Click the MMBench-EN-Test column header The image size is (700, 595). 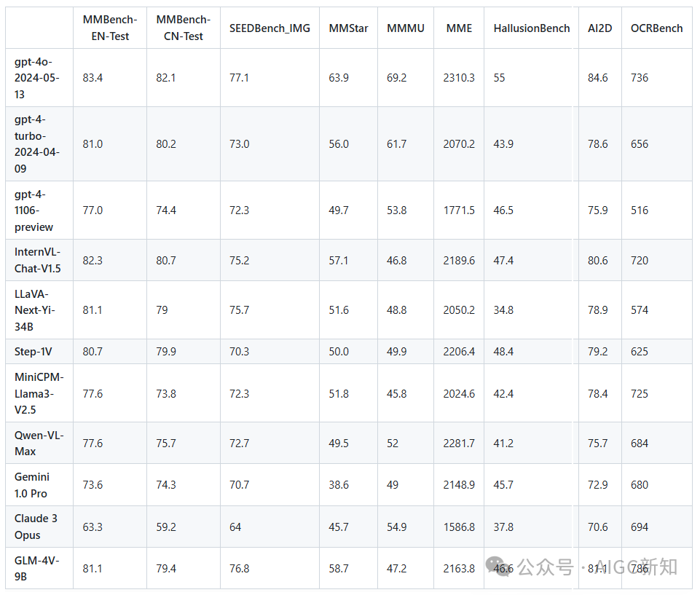110,28
